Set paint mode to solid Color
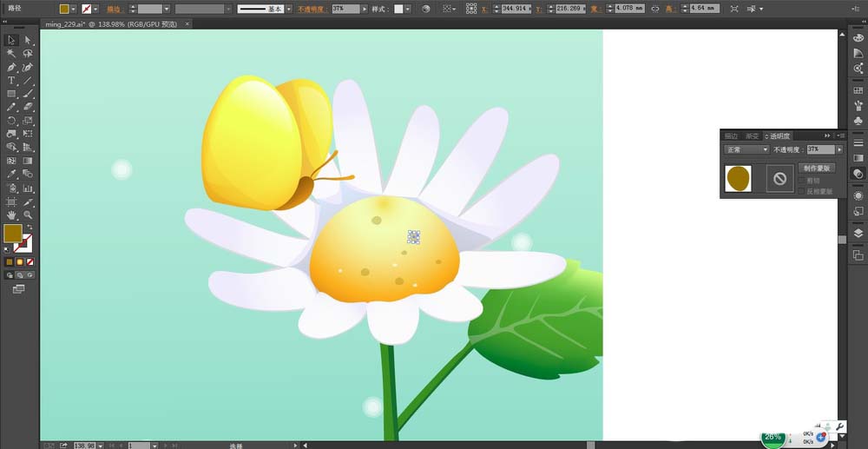 pyautogui.click(x=10, y=262)
